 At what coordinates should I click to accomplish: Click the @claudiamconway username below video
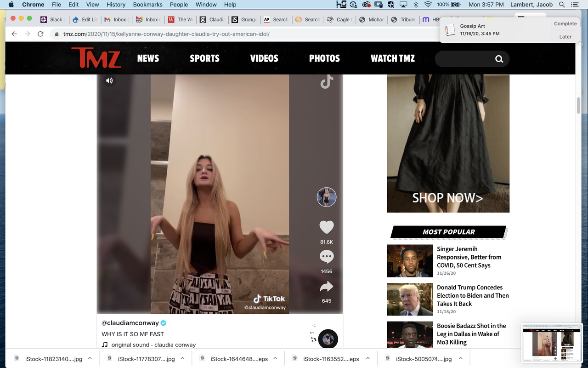pos(130,323)
